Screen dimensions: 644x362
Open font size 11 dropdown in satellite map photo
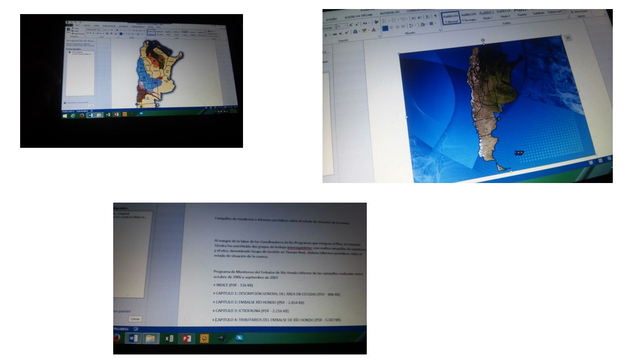click(342, 26)
